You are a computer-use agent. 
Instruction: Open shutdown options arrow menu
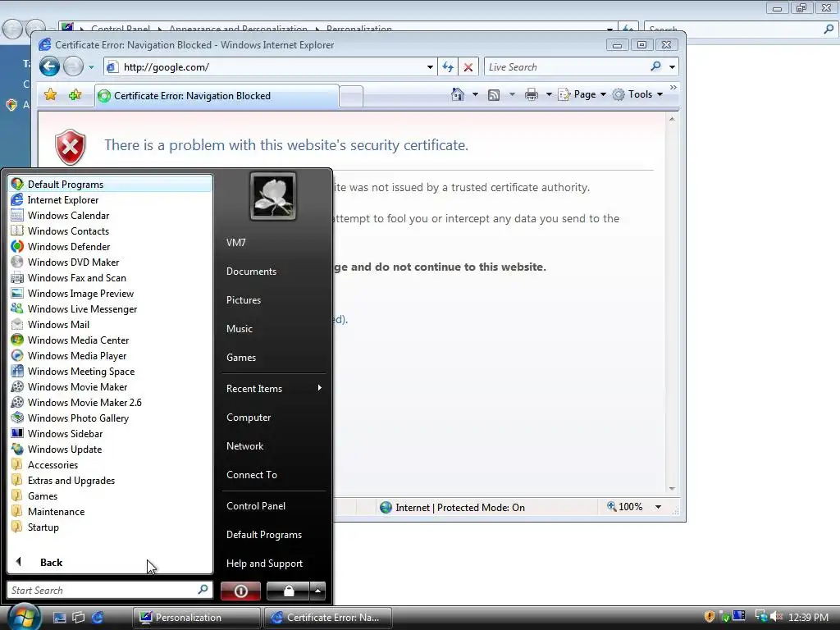(x=317, y=591)
